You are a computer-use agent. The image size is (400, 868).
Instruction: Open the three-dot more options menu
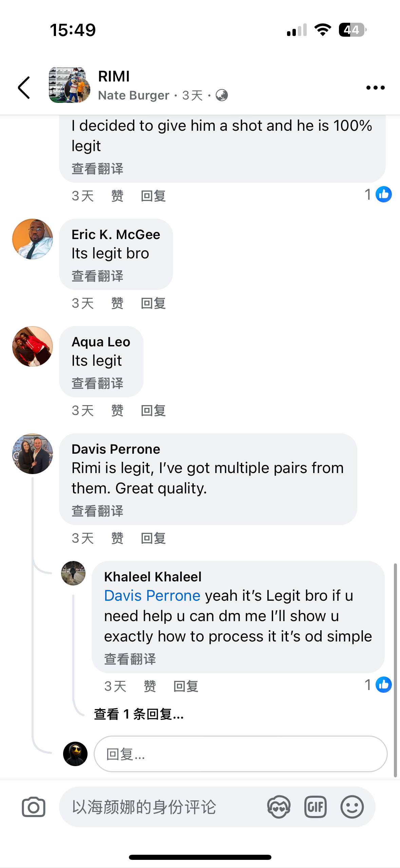pos(375,88)
